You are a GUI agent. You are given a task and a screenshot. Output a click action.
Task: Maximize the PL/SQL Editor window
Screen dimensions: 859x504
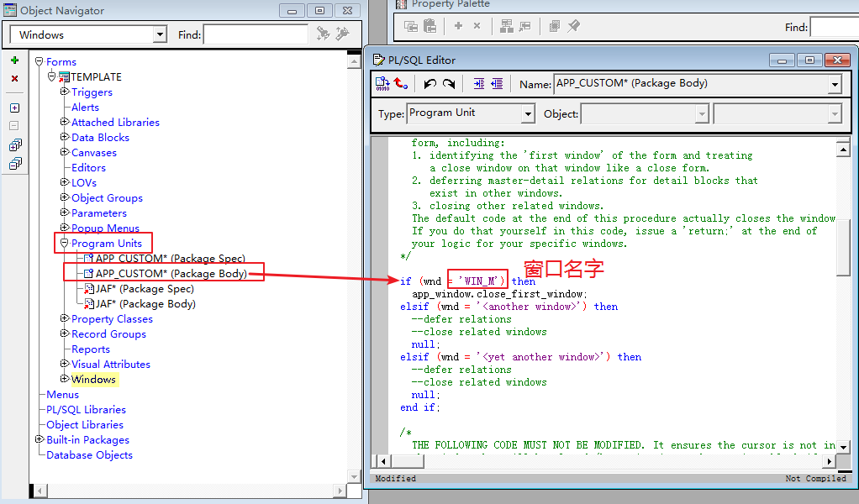[x=809, y=60]
